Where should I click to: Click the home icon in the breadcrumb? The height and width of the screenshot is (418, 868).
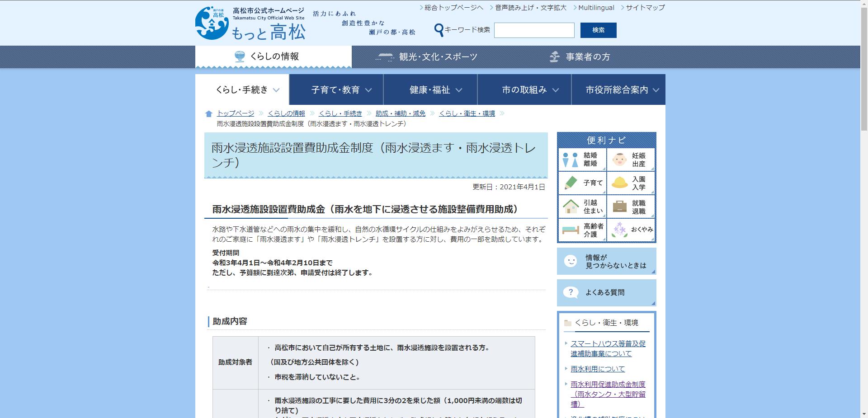point(208,113)
